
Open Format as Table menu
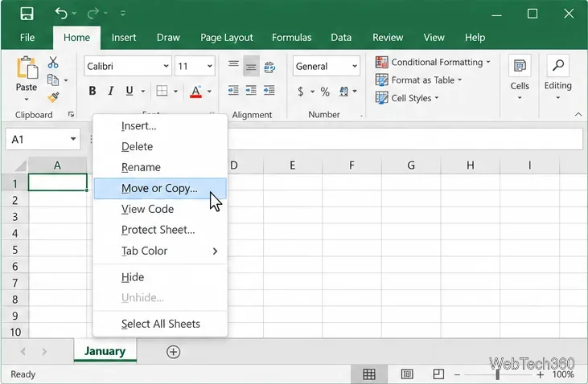pos(418,80)
